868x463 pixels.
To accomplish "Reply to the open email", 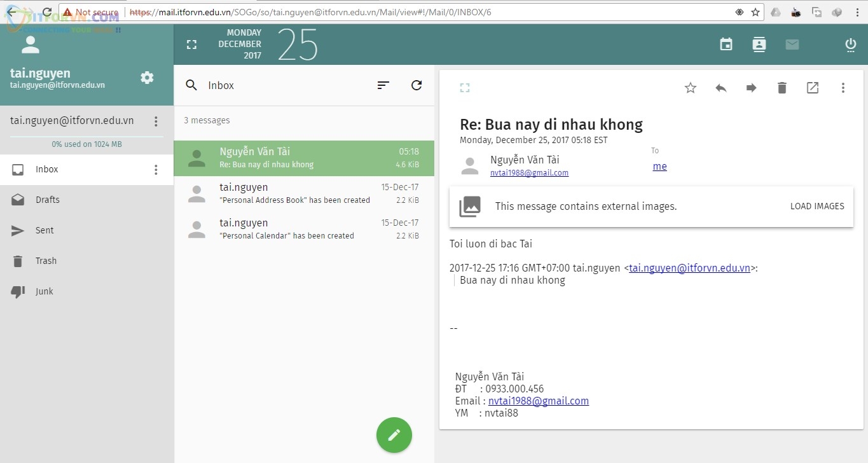I will 720,88.
